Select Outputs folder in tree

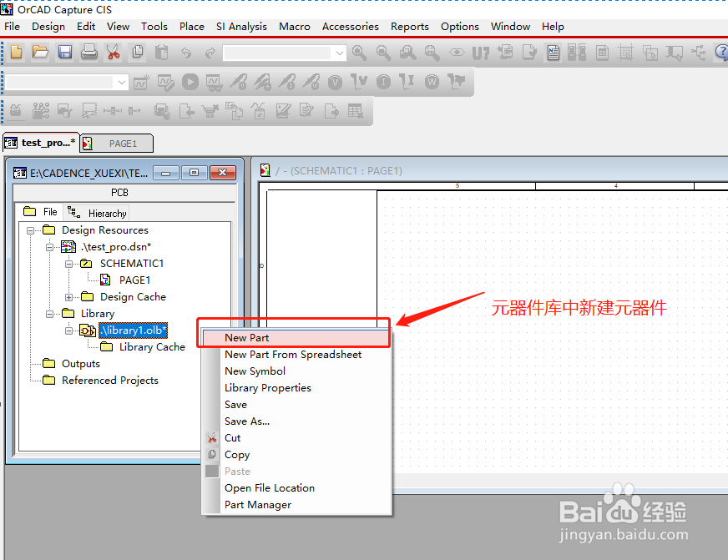81,364
